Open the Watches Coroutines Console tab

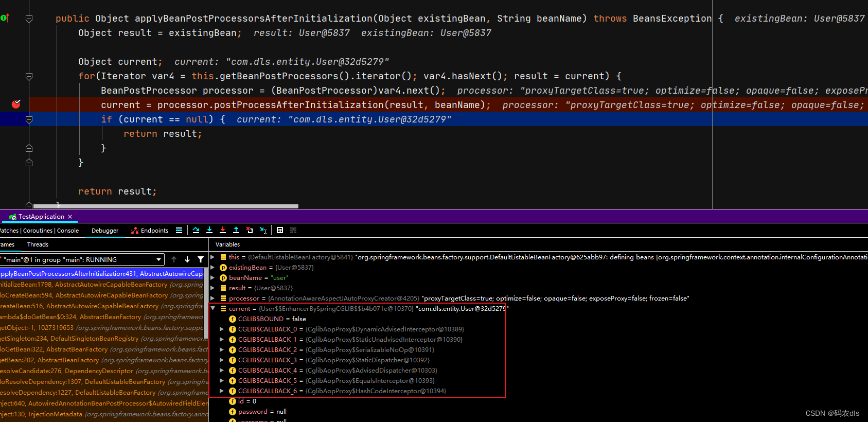pyautogui.click(x=40, y=231)
